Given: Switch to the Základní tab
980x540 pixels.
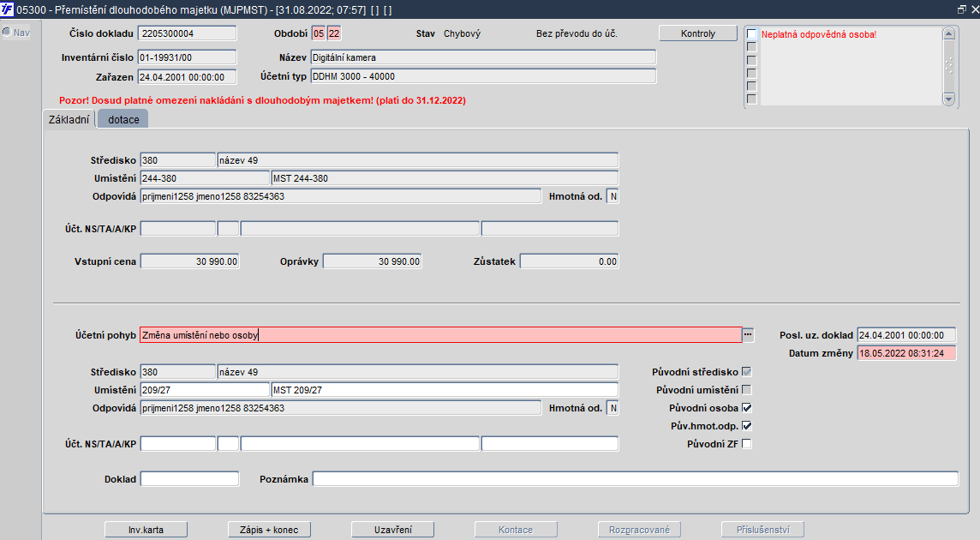Looking at the screenshot, I should click(69, 119).
